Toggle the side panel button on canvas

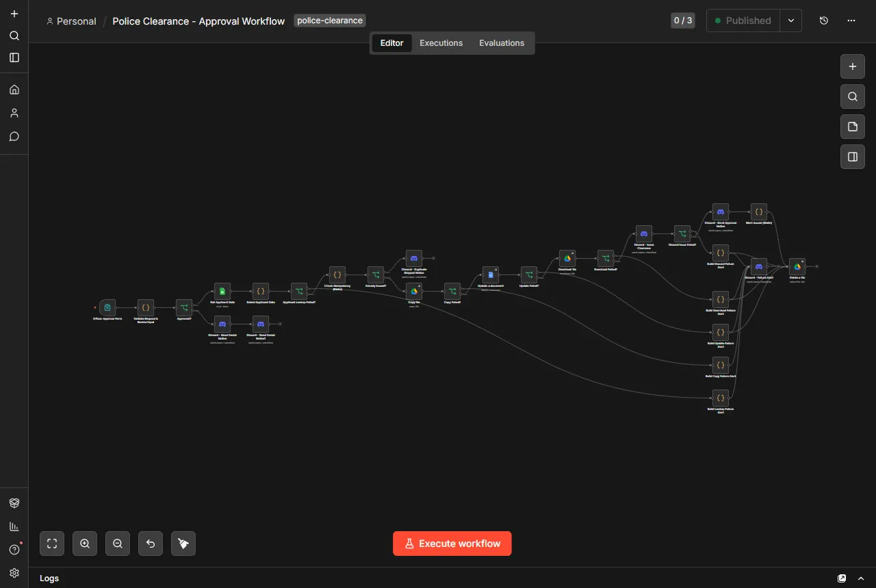tap(853, 157)
